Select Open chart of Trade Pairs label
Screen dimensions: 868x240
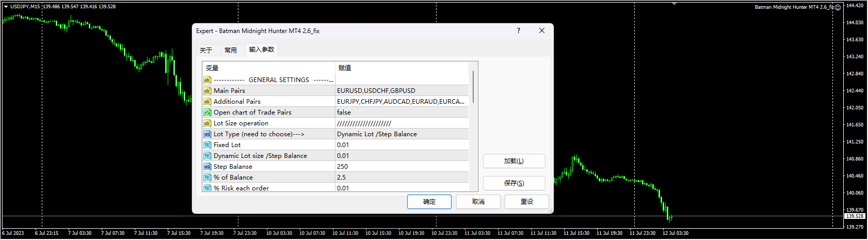point(252,113)
